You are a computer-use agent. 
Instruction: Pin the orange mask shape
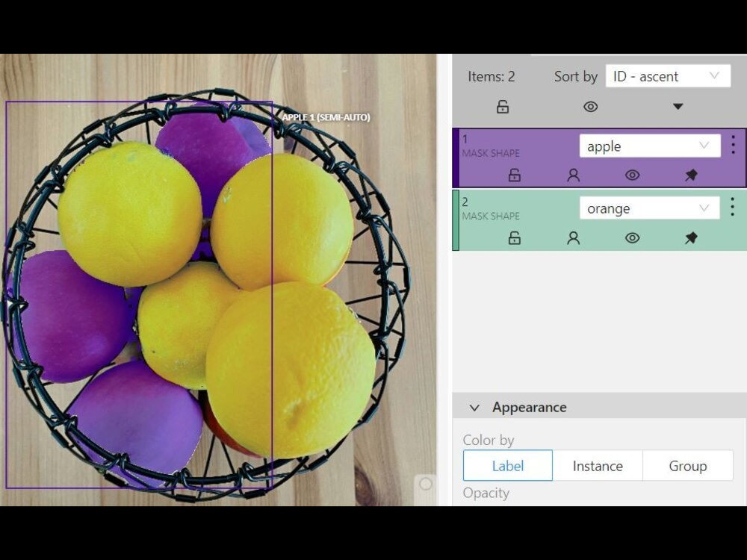click(691, 237)
